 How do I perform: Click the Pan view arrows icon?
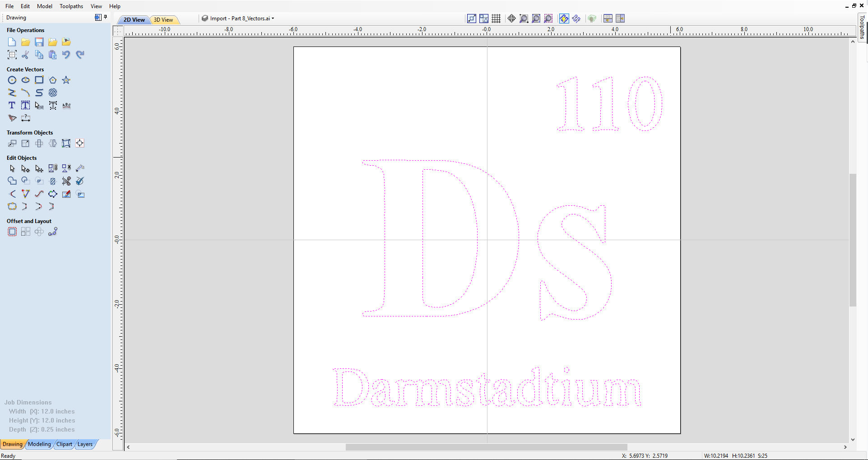click(511, 19)
